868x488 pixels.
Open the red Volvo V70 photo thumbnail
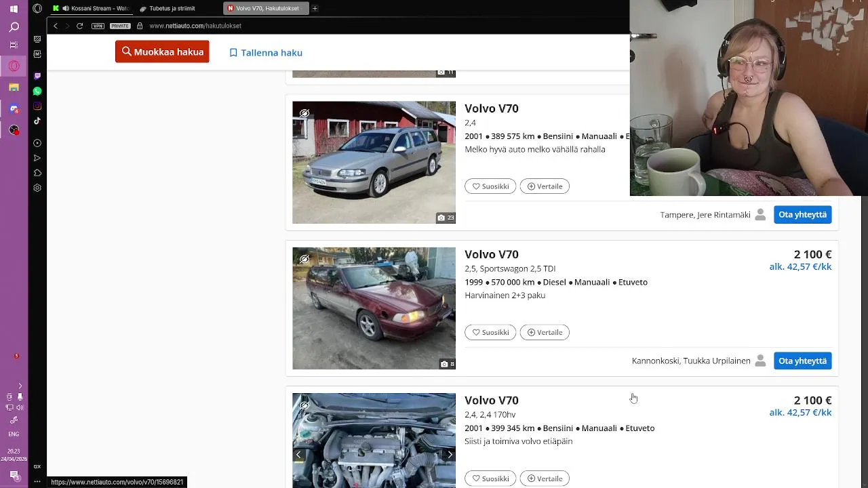coord(374,308)
